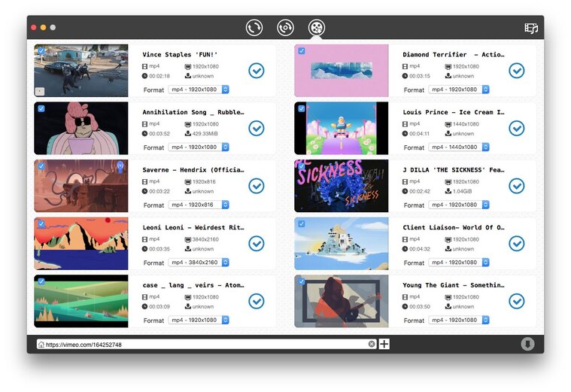Open Format dropdown showing mp4 - 1440x1080
The height and width of the screenshot is (392, 571).
(x=459, y=147)
